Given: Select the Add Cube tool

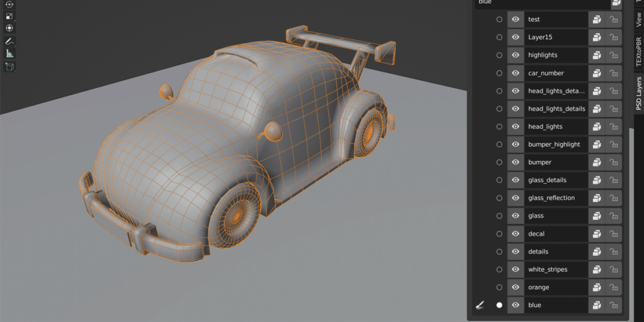Looking at the screenshot, I should [x=9, y=67].
